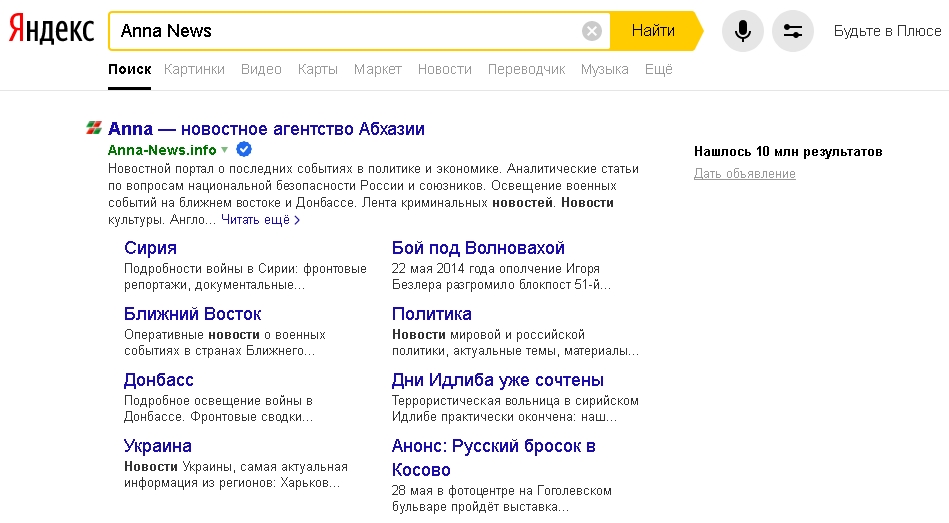Click the blue verified checkmark badge
Screen dimensions: 949x523
coord(244,149)
